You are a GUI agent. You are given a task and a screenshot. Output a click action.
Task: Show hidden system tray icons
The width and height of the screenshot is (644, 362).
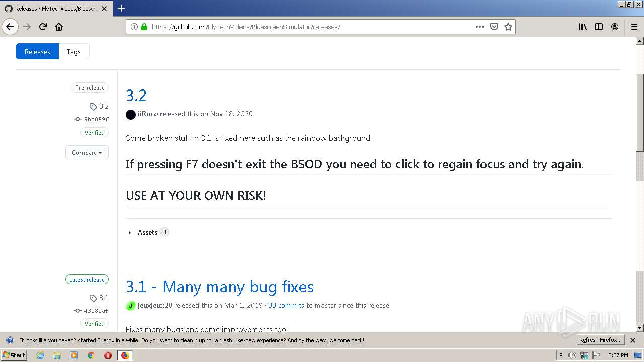[561, 355]
